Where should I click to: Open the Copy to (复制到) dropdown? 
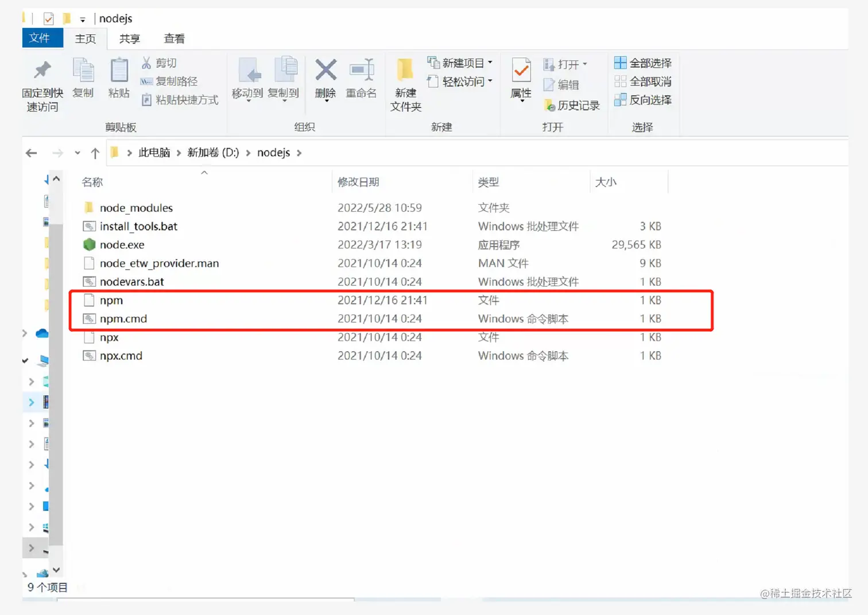[284, 100]
